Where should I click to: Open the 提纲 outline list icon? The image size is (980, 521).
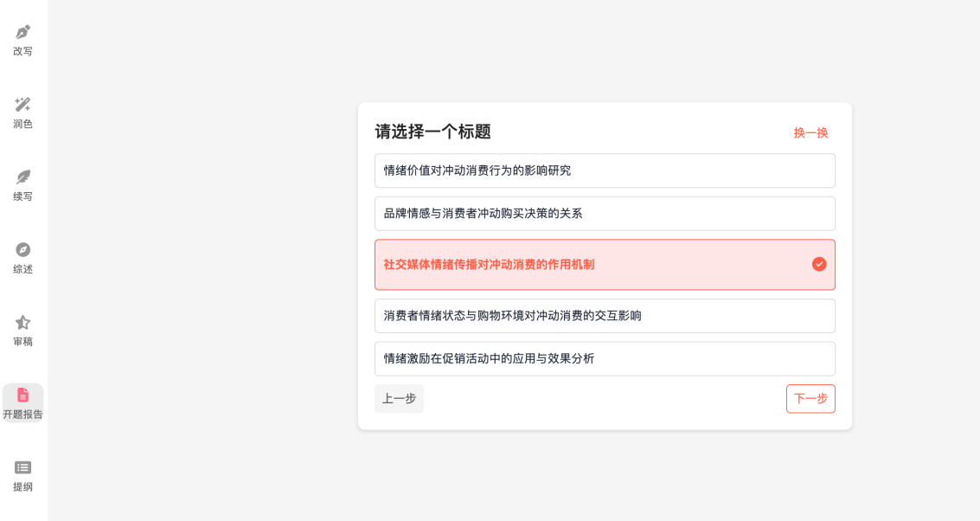(x=23, y=467)
